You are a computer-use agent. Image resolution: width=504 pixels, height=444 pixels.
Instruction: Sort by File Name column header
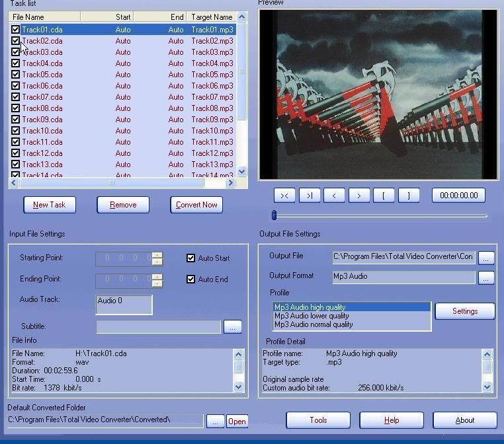click(x=45, y=17)
